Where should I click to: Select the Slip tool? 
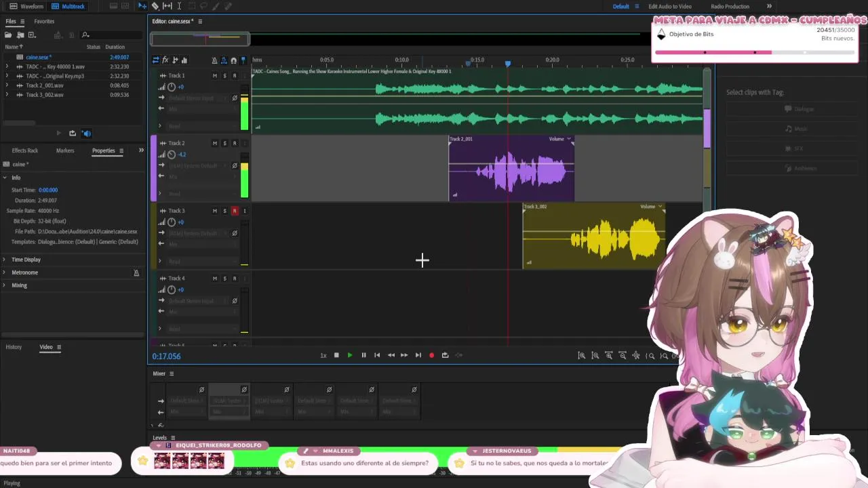tap(167, 6)
